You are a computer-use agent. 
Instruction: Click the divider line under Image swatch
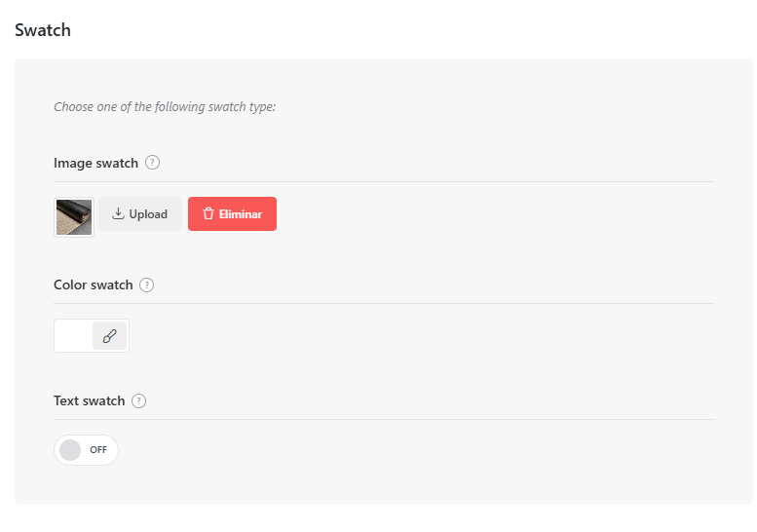click(384, 182)
